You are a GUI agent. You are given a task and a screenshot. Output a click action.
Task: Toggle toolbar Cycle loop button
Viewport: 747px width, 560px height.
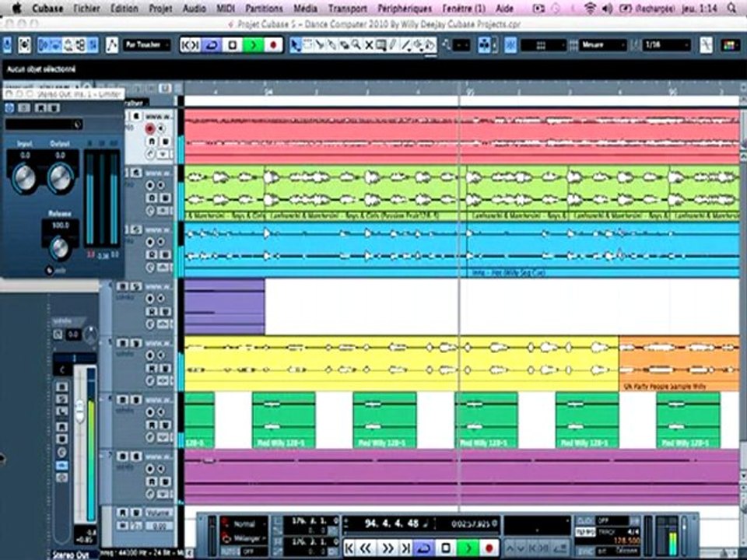click(x=212, y=45)
